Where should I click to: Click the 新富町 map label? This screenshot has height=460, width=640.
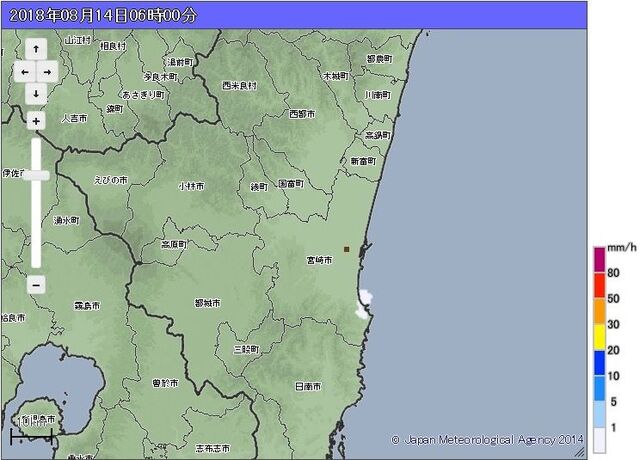click(x=363, y=161)
